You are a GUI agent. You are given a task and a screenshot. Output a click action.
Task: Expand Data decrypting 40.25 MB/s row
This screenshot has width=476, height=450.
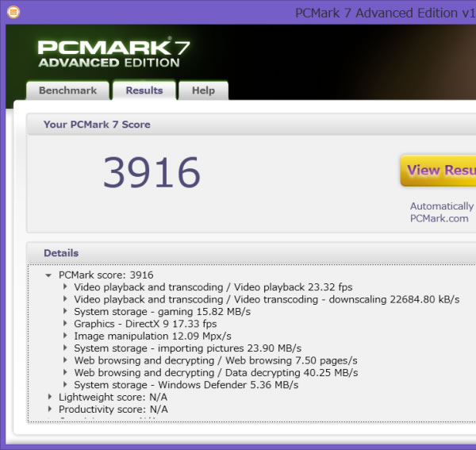[65, 372]
